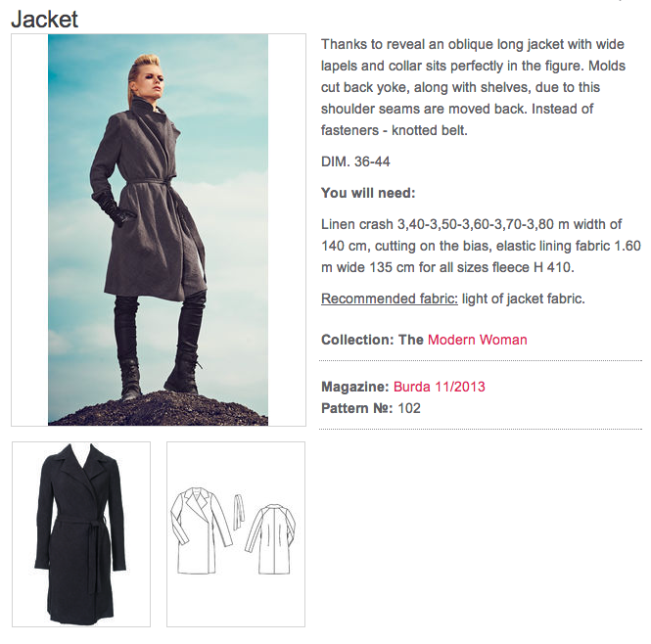View the black belted coat product thumbnail
Screen dimensions: 651x644
[81, 534]
